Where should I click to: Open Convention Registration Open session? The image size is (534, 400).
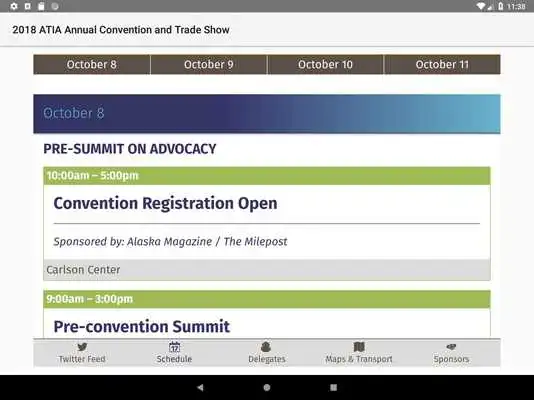tap(165, 203)
